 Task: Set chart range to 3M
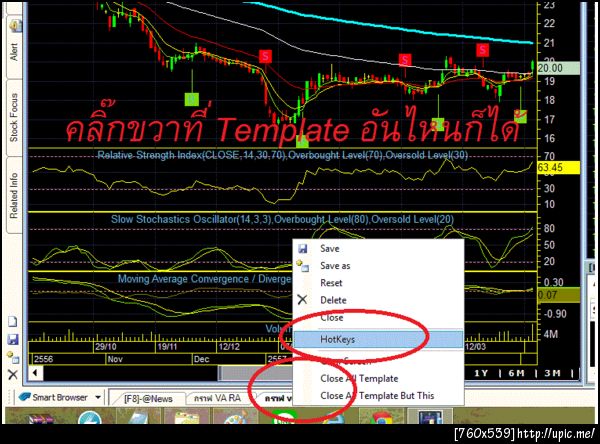click(552, 373)
